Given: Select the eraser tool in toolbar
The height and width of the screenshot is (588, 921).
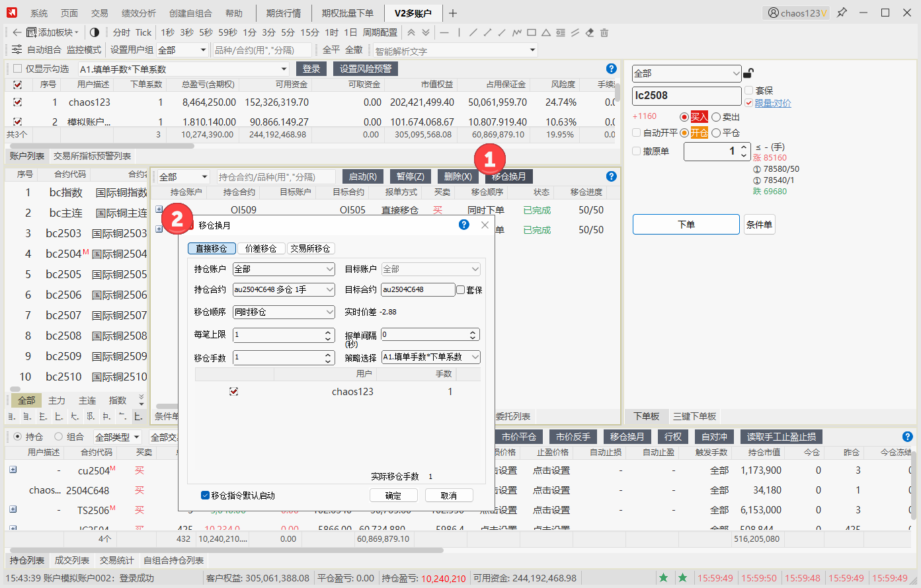Looking at the screenshot, I should coord(590,32).
